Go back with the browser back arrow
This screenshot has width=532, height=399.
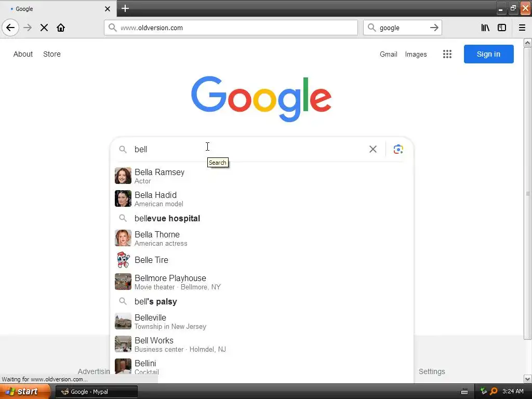click(10, 28)
